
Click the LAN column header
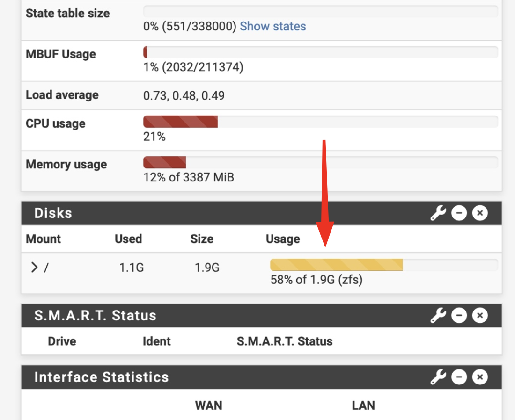pos(363,405)
